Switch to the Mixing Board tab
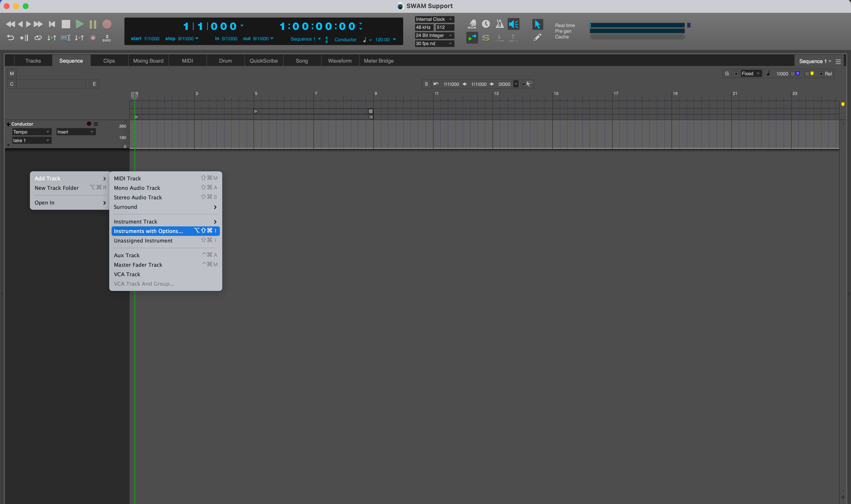Screen dimensions: 851x504 [148, 61]
